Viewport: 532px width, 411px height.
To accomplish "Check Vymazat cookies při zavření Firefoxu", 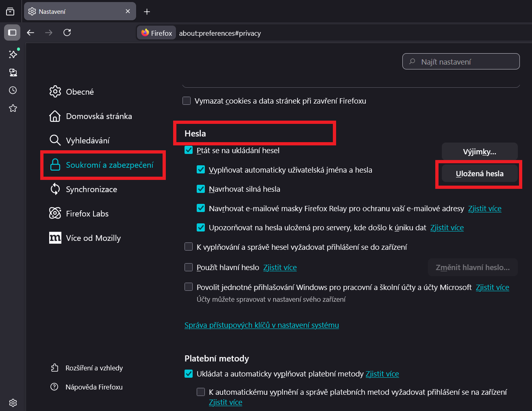I will tap(187, 101).
